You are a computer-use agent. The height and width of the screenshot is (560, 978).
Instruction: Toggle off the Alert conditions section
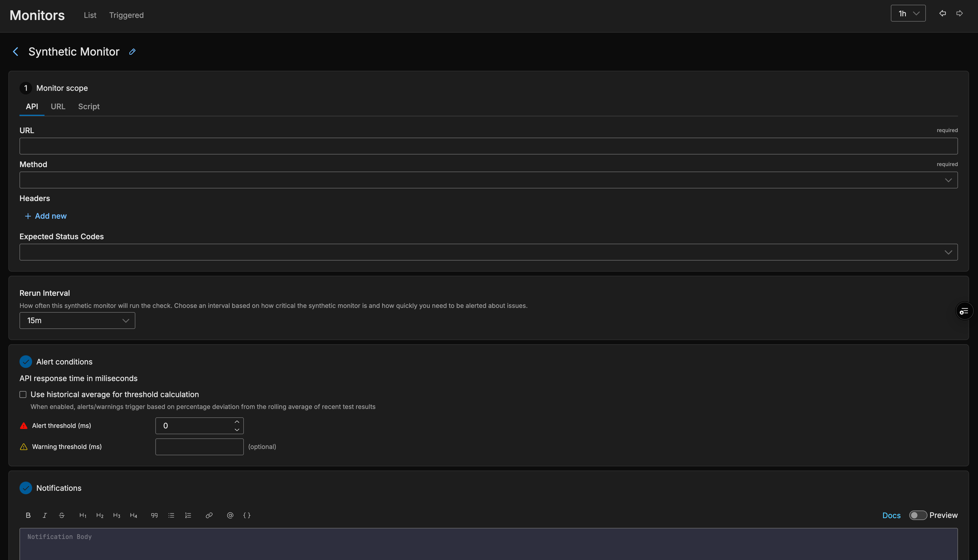click(x=25, y=362)
